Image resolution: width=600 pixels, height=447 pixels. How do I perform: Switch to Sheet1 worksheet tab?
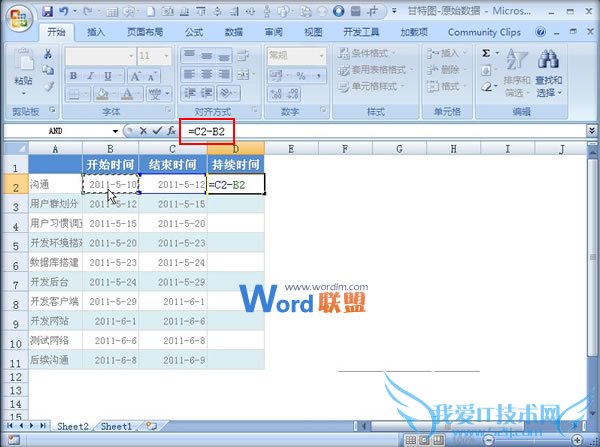[x=116, y=426]
